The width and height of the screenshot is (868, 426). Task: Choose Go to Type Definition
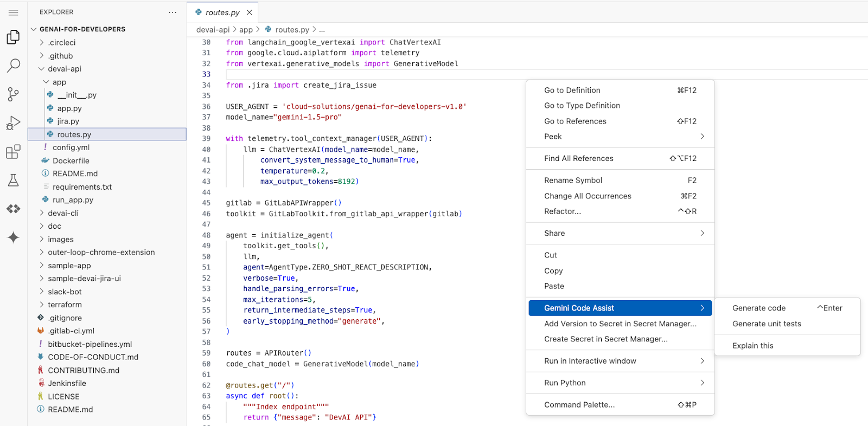620,106
